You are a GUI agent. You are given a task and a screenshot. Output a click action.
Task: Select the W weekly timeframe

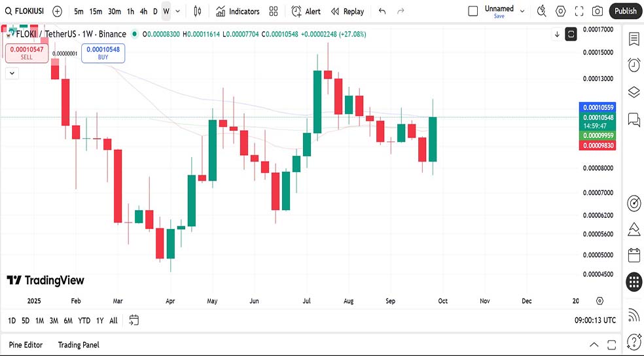(166, 11)
